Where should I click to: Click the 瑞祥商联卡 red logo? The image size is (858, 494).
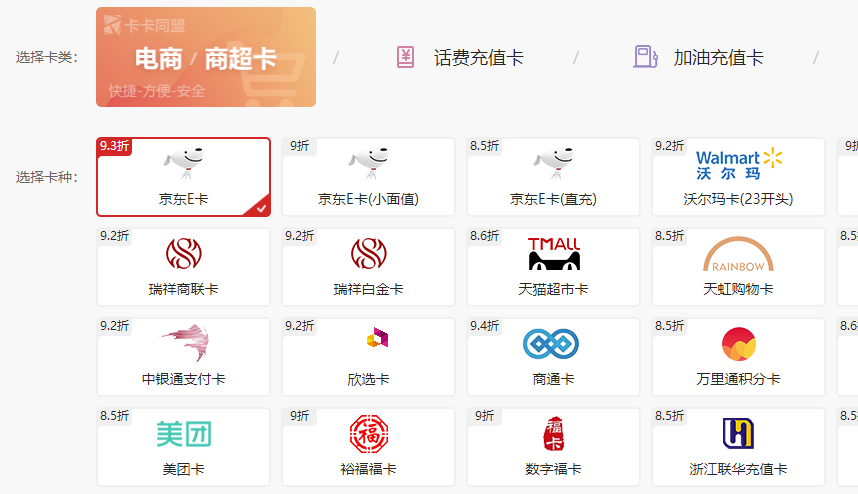point(183,253)
